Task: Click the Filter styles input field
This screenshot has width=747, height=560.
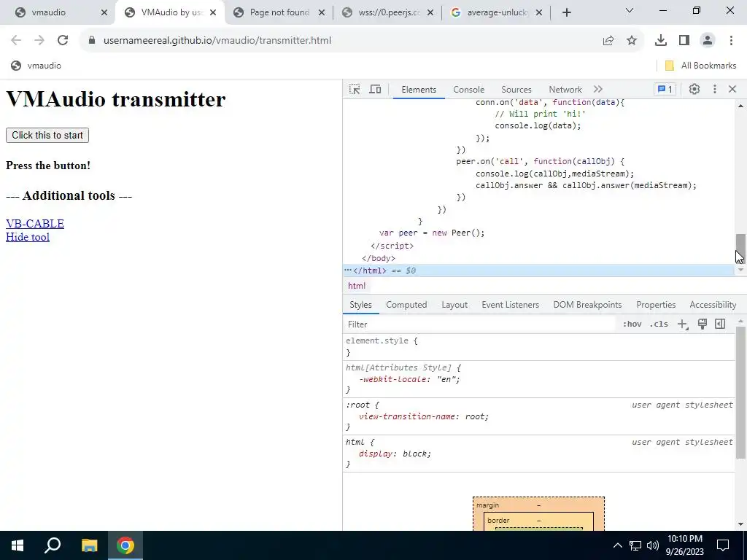Action: pos(479,324)
